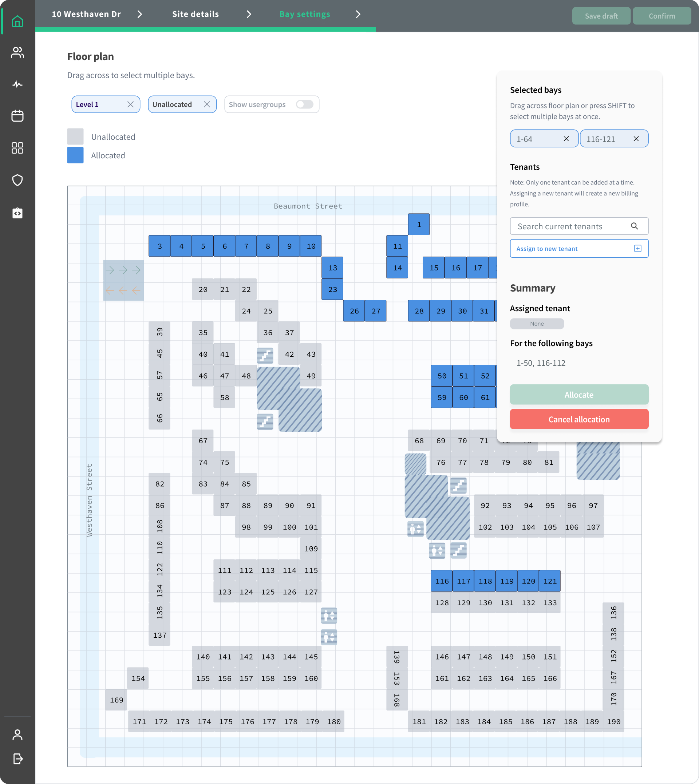The image size is (699, 784).
Task: Click the restroom icon right of bay 127
Action: [329, 615]
